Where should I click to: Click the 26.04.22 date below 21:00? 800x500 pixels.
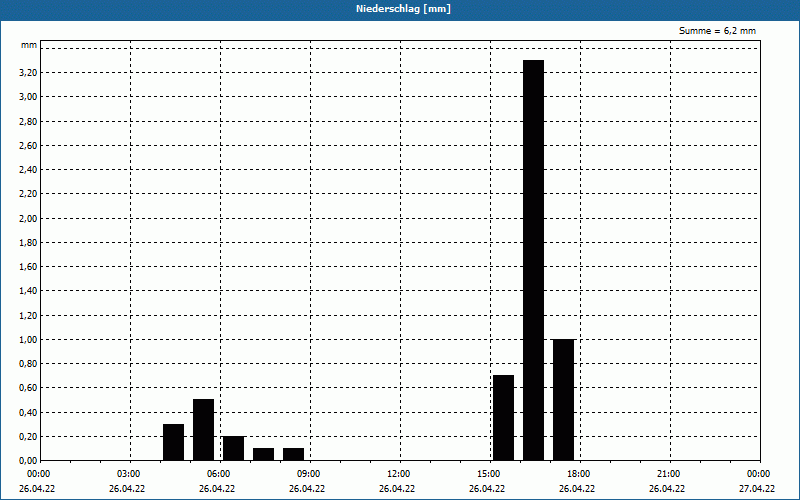[667, 489]
